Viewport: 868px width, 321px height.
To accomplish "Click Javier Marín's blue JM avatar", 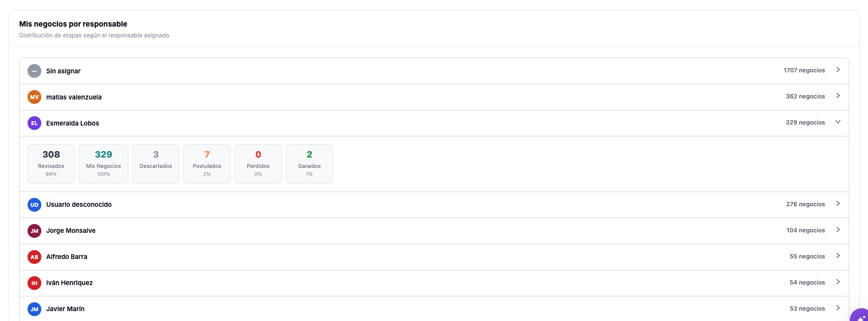I will coord(34,309).
